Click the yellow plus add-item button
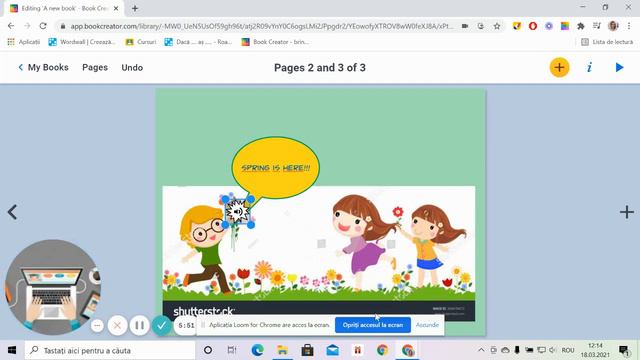The image size is (640, 360). point(559,67)
